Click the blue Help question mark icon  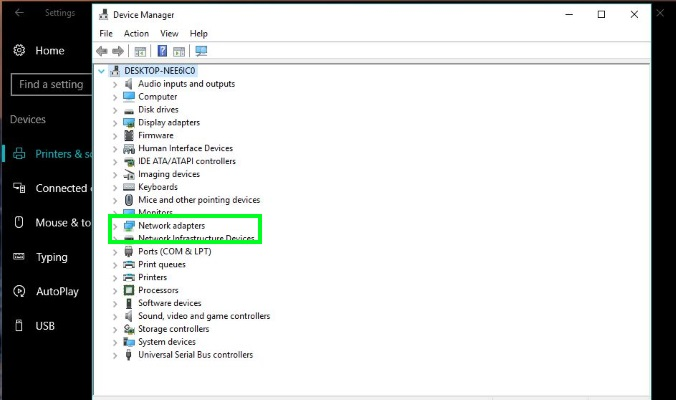tap(162, 51)
